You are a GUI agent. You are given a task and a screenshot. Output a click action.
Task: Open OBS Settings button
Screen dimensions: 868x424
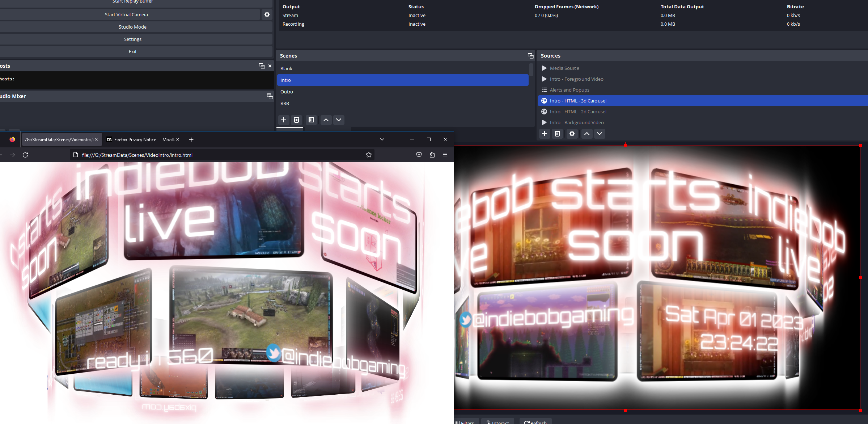132,39
